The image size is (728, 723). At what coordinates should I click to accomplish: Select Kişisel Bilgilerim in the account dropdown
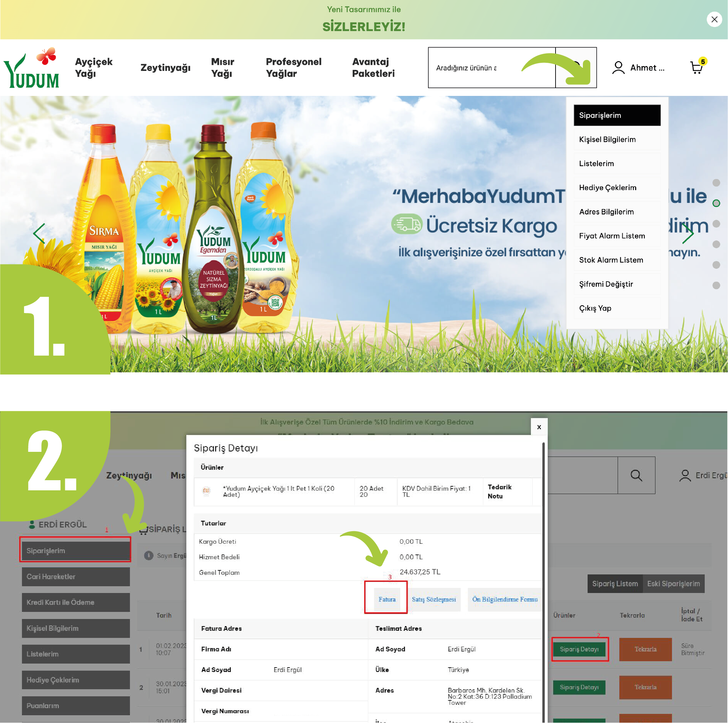617,139
